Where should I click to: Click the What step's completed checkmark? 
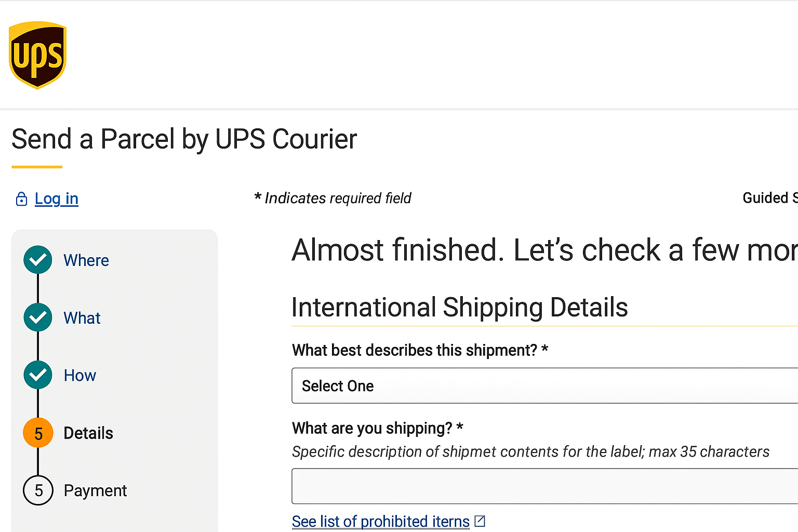(37, 317)
